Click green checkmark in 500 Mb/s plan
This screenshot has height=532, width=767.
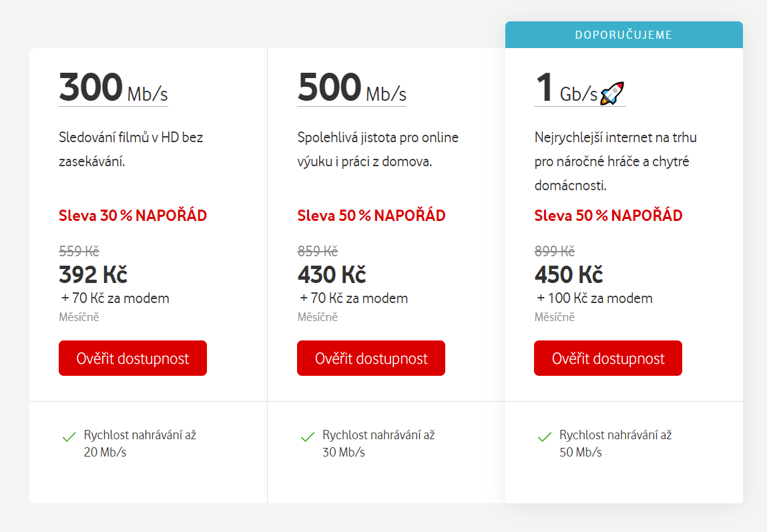coord(307,437)
